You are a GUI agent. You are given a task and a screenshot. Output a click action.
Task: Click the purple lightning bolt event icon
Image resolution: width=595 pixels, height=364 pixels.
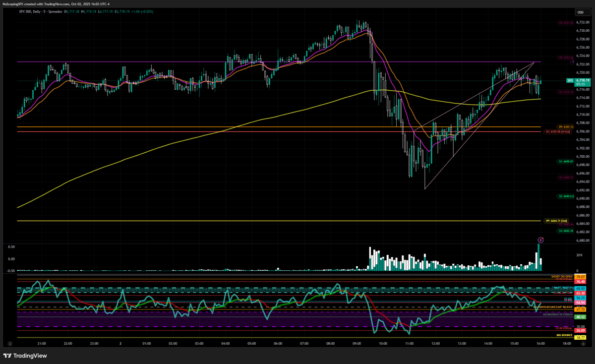tap(541, 240)
